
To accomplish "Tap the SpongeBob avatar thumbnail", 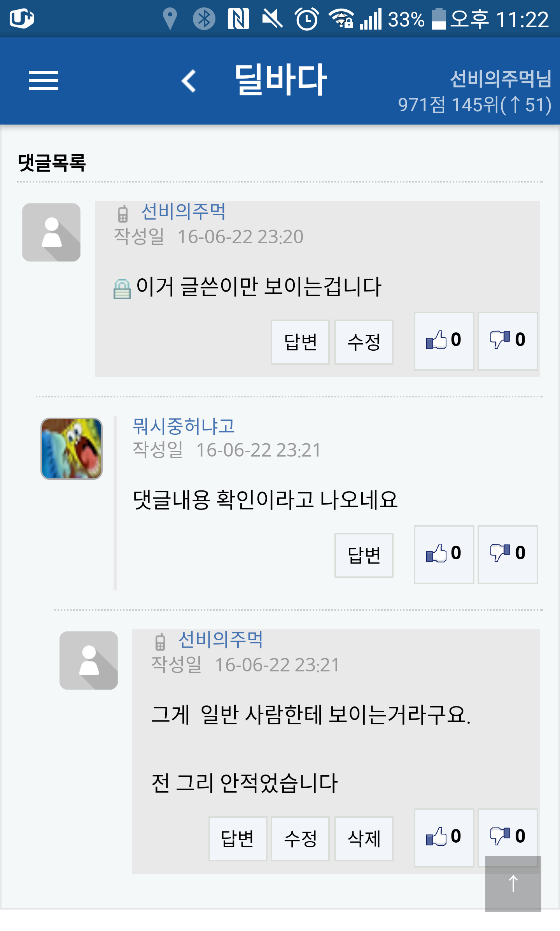I will pyautogui.click(x=72, y=448).
